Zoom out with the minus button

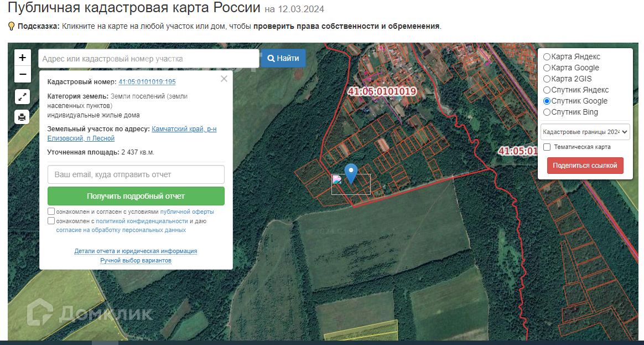click(23, 74)
